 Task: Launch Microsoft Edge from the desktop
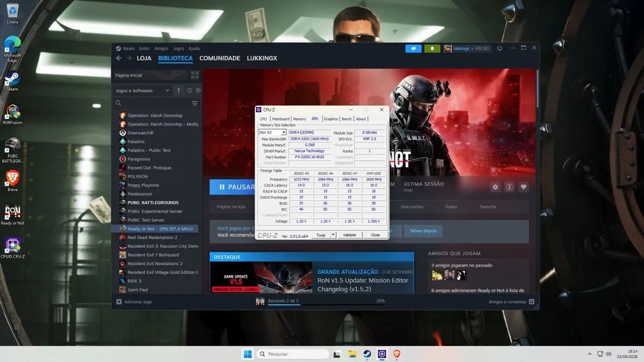click(13, 49)
